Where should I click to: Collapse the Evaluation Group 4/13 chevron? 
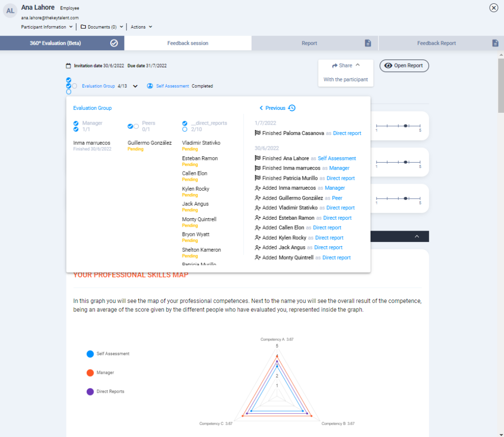coord(135,86)
